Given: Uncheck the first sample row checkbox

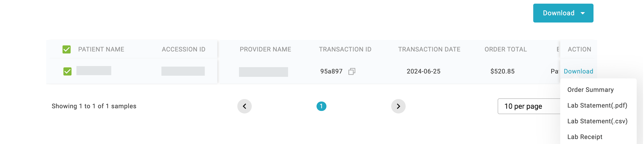Looking at the screenshot, I should (67, 71).
